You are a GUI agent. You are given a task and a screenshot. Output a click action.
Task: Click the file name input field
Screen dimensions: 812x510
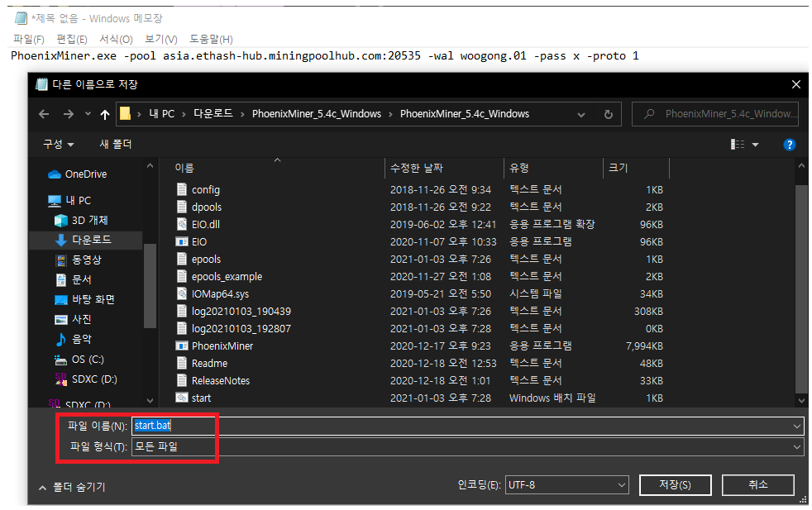pyautogui.click(x=468, y=427)
